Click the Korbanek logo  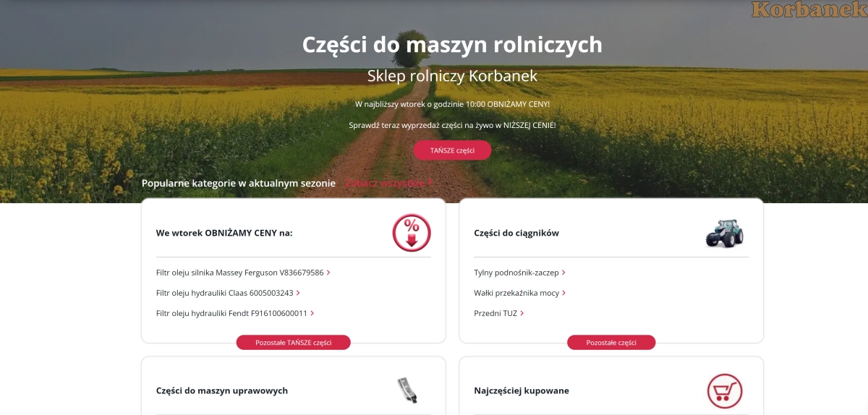point(809,10)
